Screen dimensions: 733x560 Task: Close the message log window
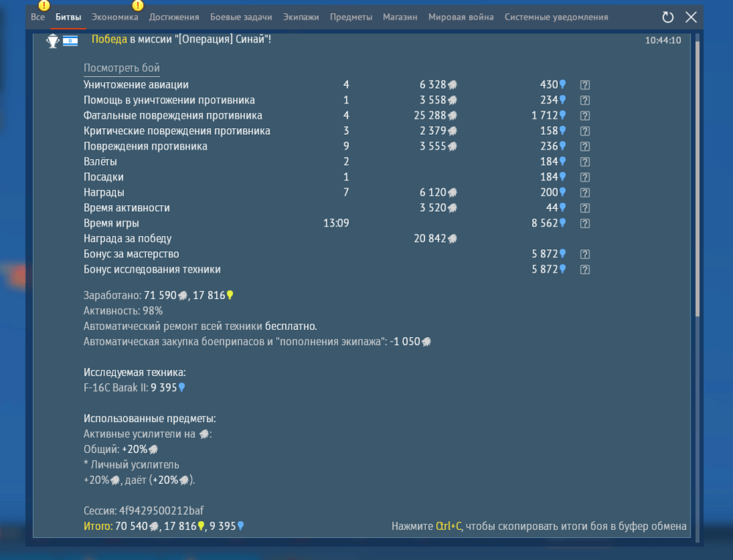pos(691,18)
